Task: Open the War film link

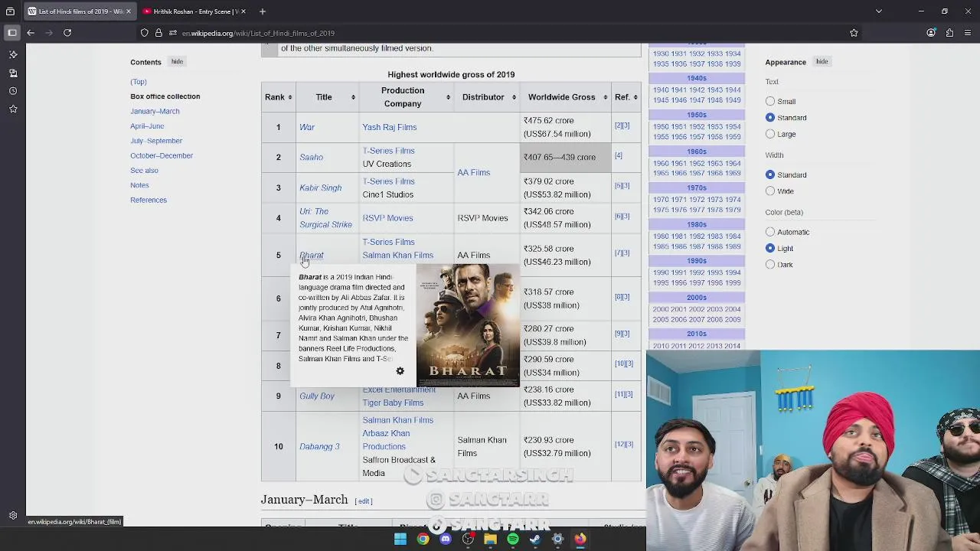Action: pos(307,127)
